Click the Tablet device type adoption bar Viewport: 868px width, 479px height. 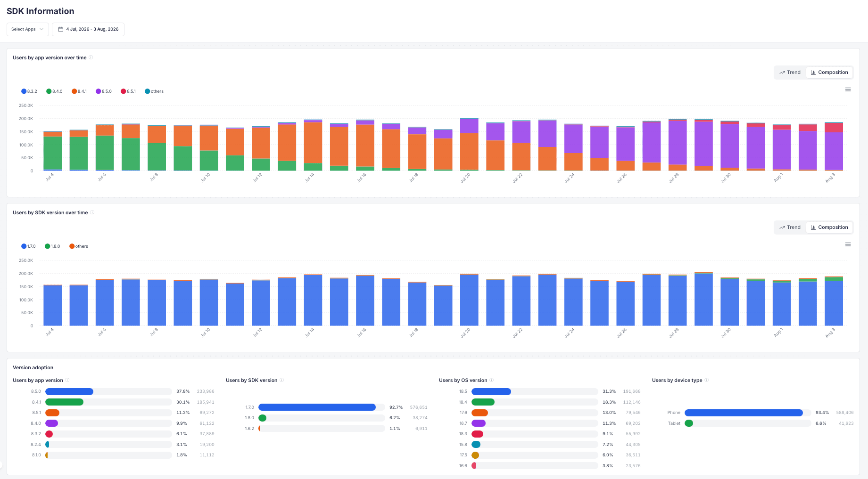pos(689,423)
